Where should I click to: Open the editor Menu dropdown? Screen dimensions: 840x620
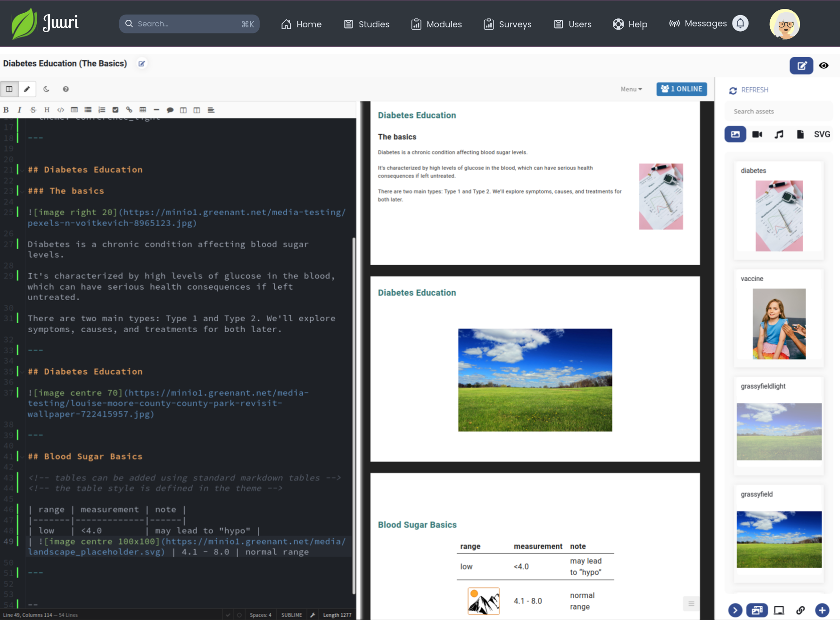[631, 89]
